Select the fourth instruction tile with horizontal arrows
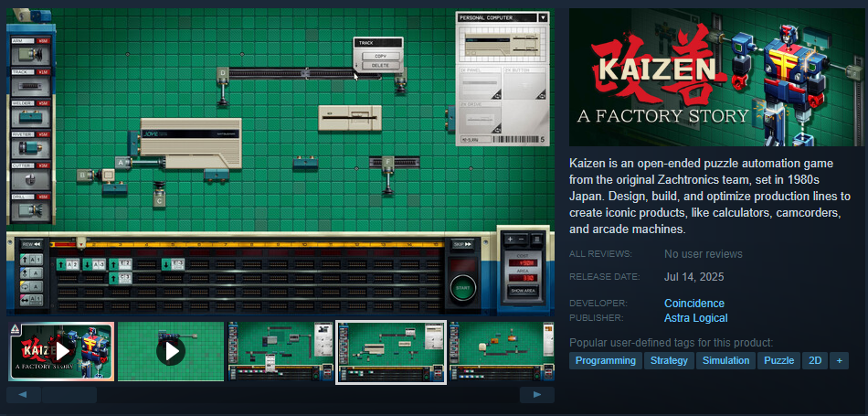868x416 pixels. (x=31, y=300)
